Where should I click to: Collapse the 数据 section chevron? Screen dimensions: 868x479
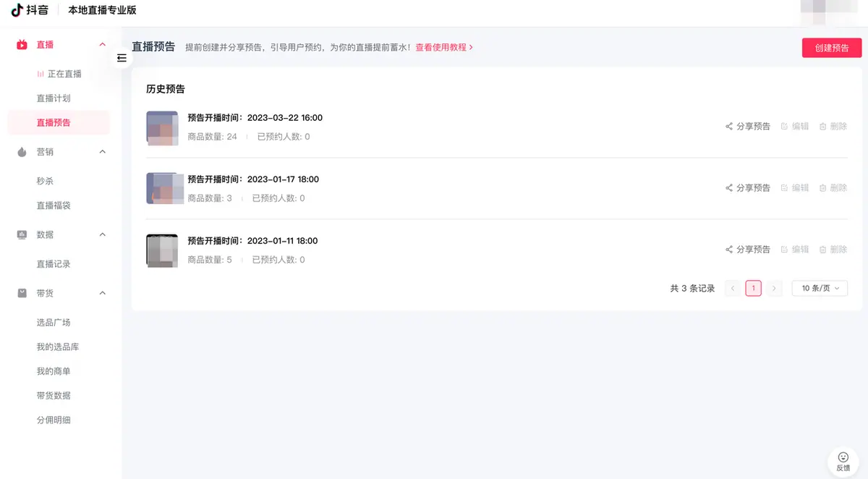(x=102, y=234)
